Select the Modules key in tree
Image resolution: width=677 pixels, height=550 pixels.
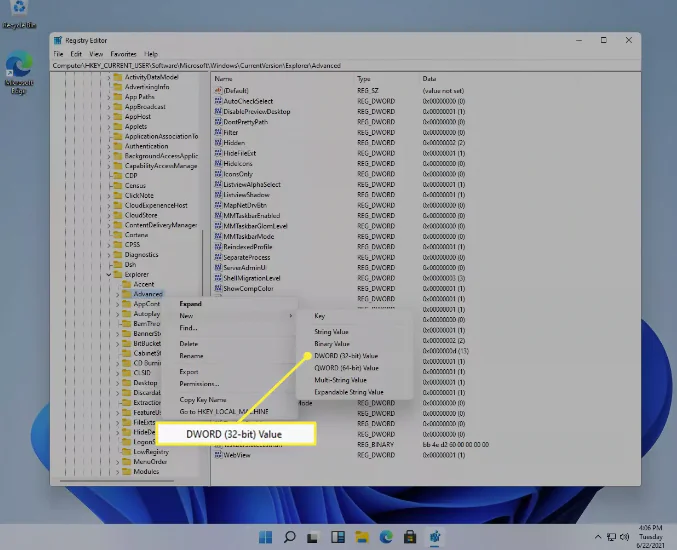point(146,471)
